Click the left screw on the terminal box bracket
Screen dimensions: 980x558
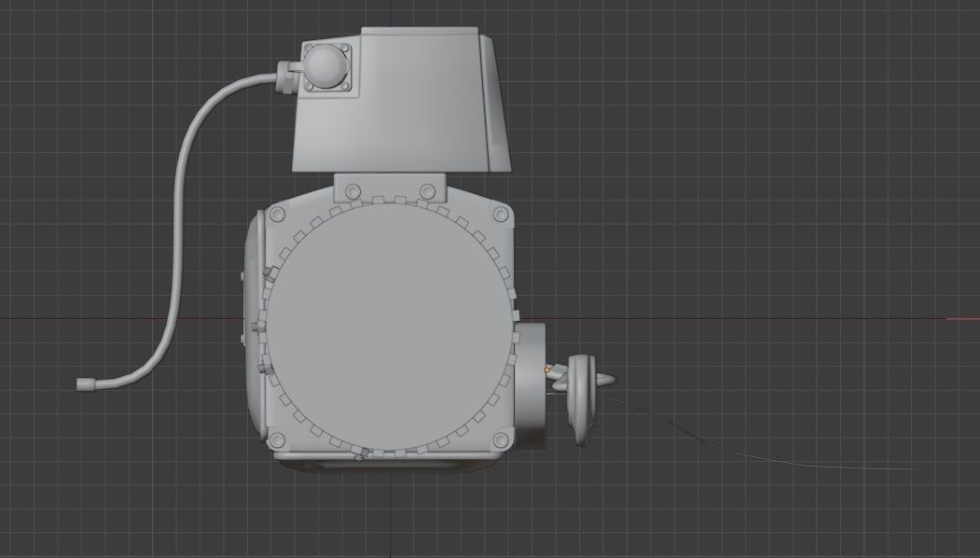[x=352, y=190]
